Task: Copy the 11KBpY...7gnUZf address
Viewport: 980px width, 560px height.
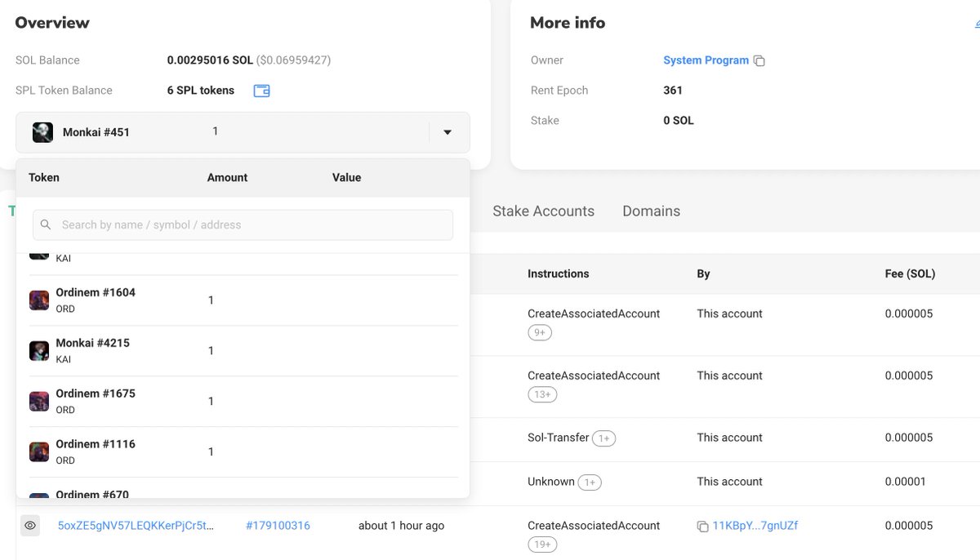Action: coord(702,527)
